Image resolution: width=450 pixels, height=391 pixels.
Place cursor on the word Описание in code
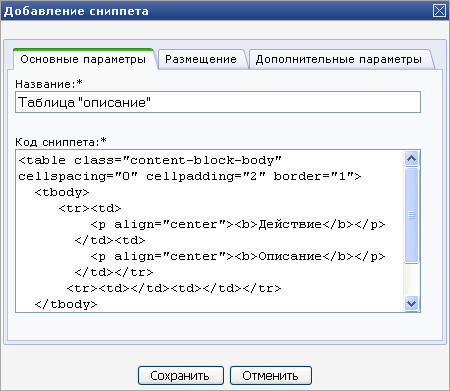[x=290, y=256]
